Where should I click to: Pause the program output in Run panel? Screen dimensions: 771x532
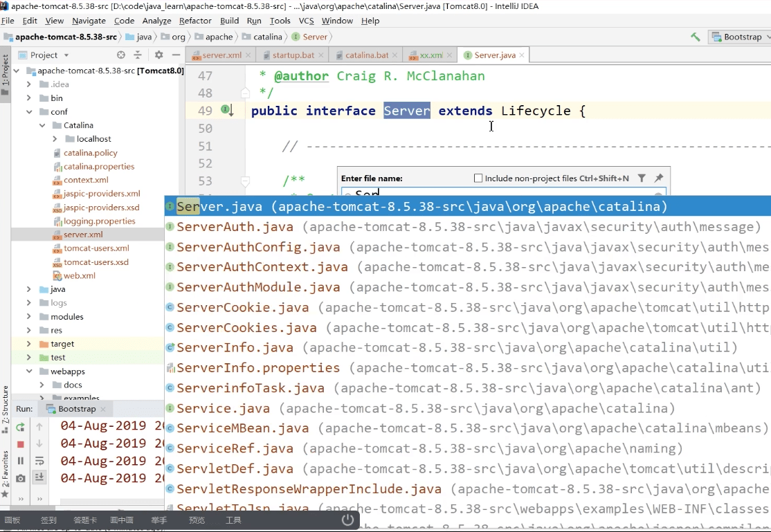21,461
